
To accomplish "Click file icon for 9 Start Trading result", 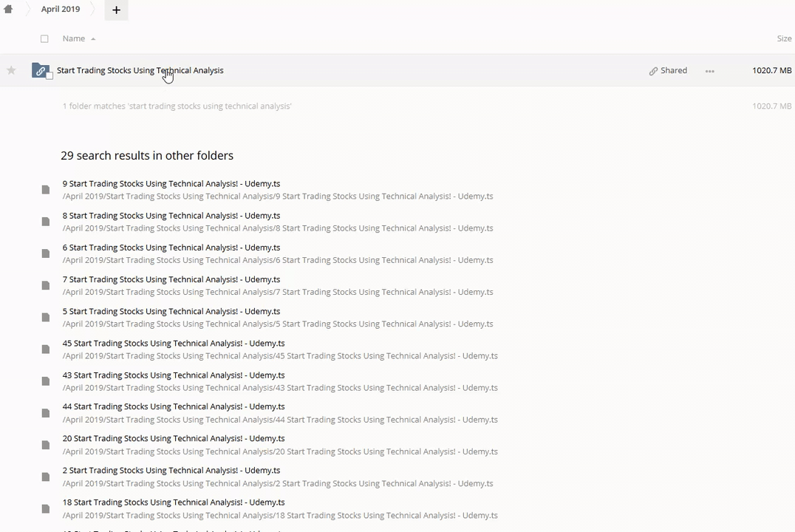I will click(x=46, y=190).
